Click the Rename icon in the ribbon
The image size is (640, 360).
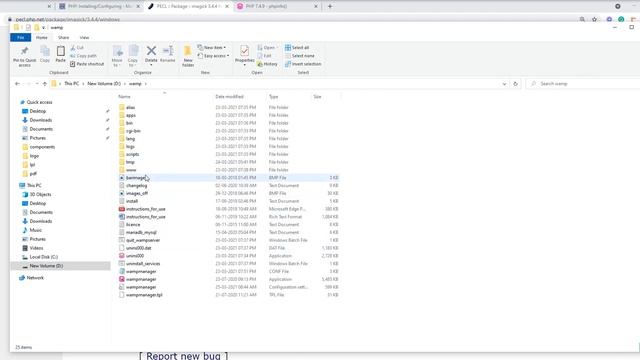tap(168, 51)
